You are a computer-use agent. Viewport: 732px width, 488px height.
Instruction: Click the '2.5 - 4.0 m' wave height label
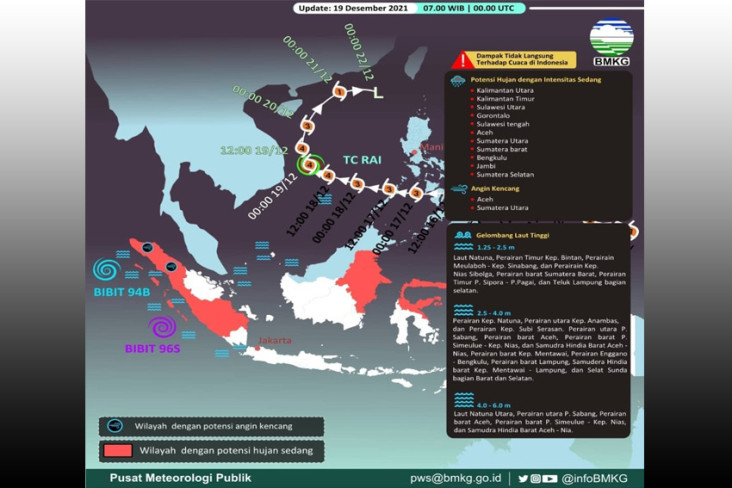pos(494,313)
